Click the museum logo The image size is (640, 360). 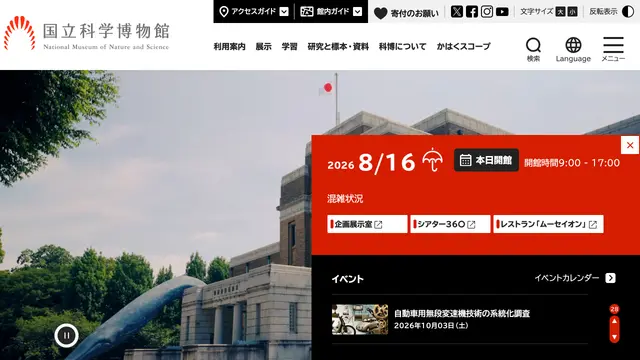click(87, 33)
